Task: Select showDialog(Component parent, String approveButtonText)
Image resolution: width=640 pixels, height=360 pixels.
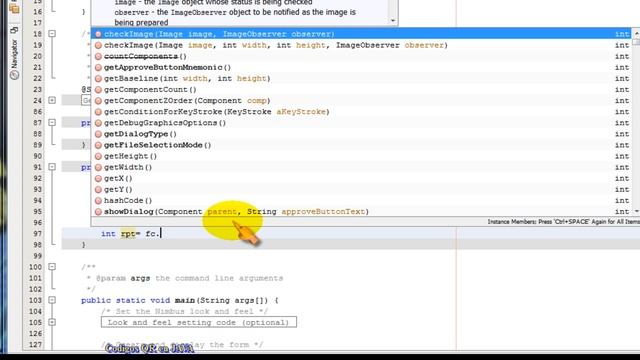Action: click(x=362, y=211)
